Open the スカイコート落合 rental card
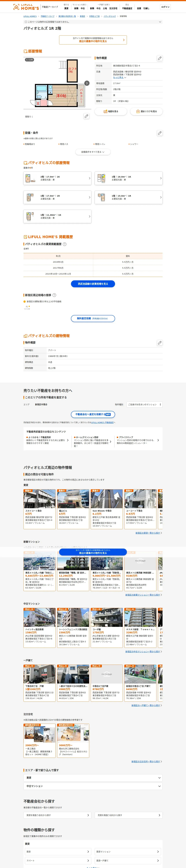The width and height of the screenshot is (186, 868). 40,509
